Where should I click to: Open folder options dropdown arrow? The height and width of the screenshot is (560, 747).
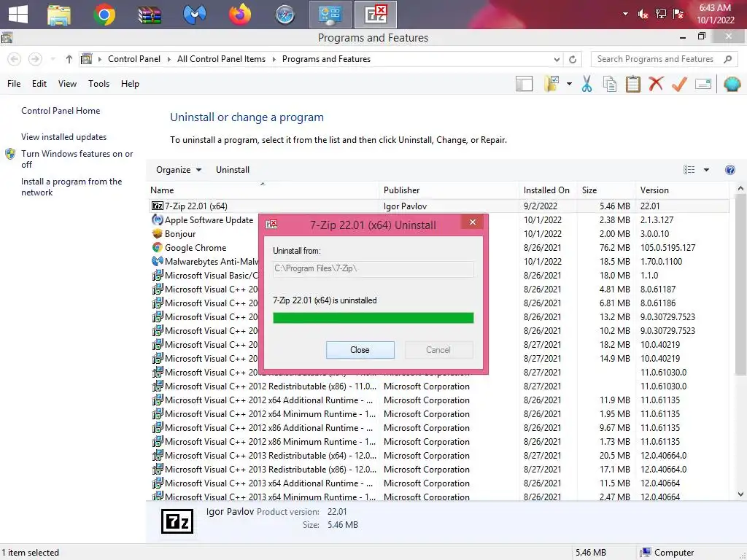coord(569,84)
